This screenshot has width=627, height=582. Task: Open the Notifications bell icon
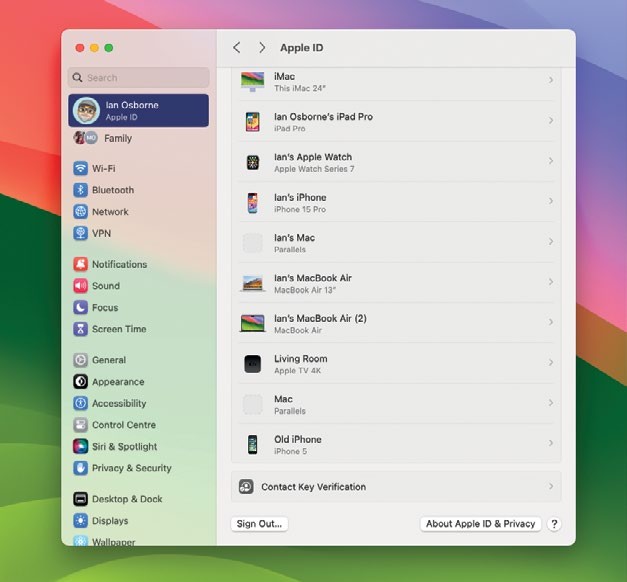(x=80, y=264)
